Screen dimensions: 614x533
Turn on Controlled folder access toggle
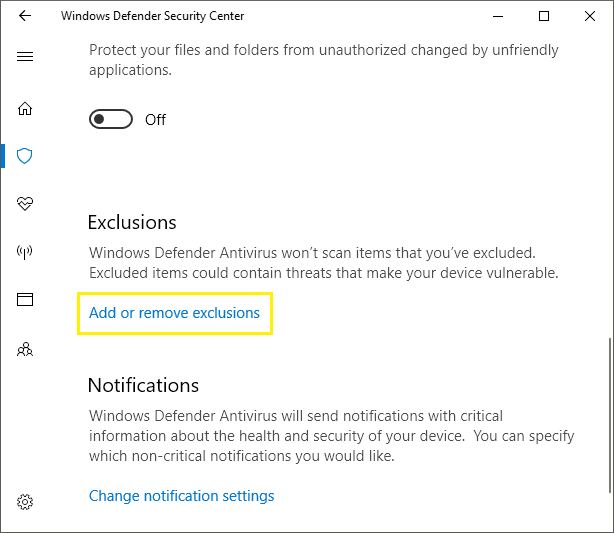tap(111, 119)
